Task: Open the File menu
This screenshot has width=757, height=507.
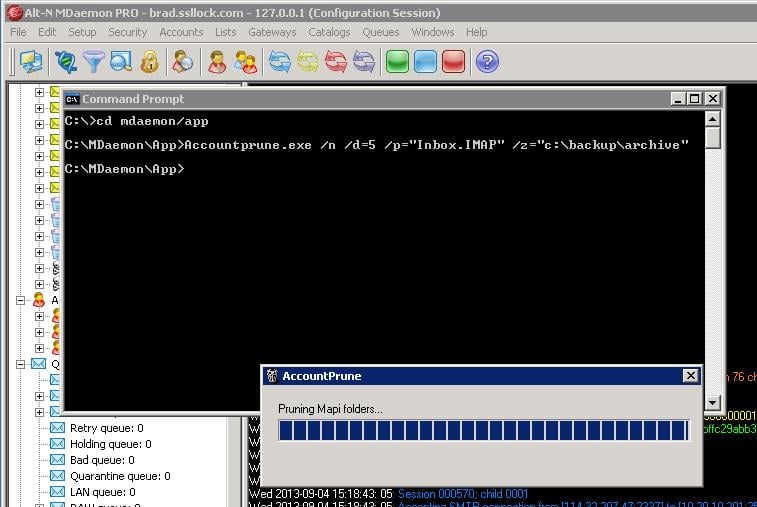Action: (18, 32)
